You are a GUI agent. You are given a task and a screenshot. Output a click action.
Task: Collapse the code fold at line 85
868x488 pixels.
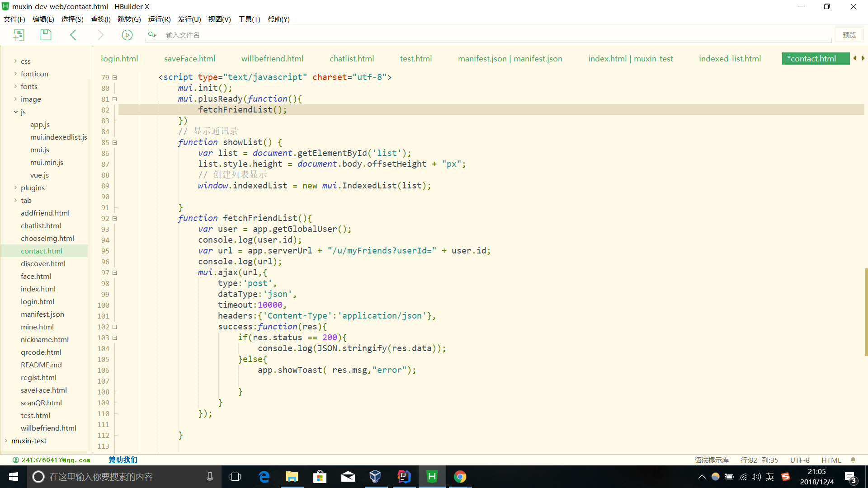115,142
